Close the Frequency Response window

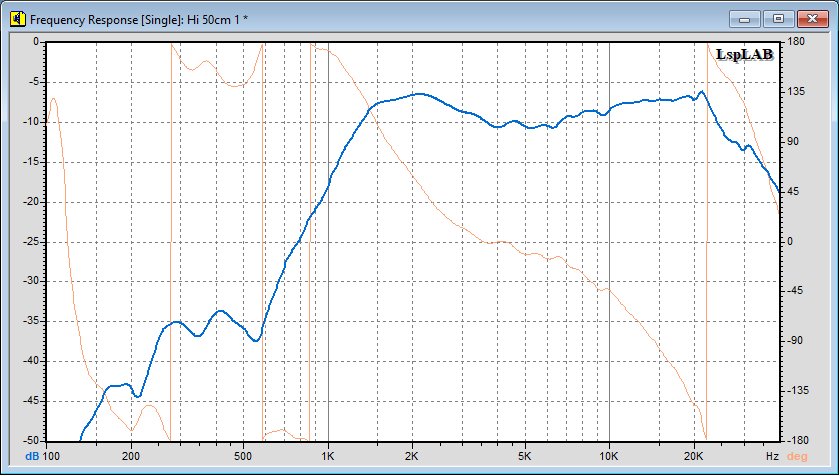[812, 19]
